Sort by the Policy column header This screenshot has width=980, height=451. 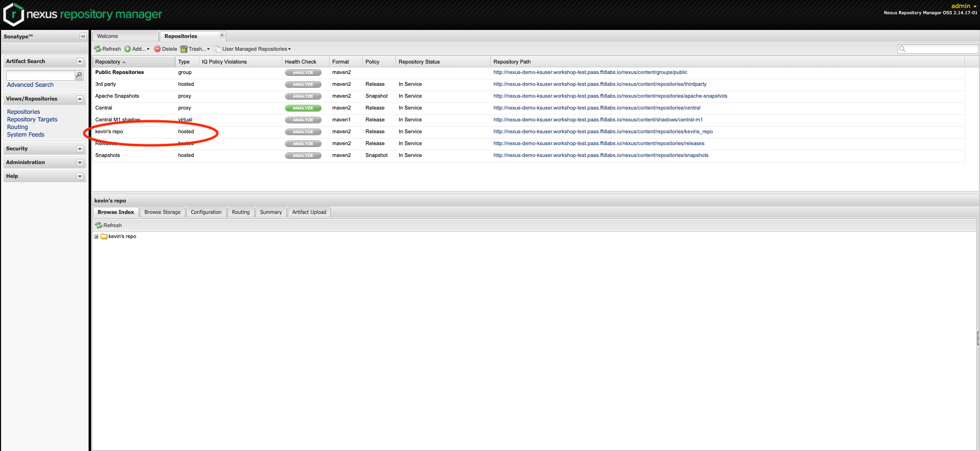[x=379, y=62]
